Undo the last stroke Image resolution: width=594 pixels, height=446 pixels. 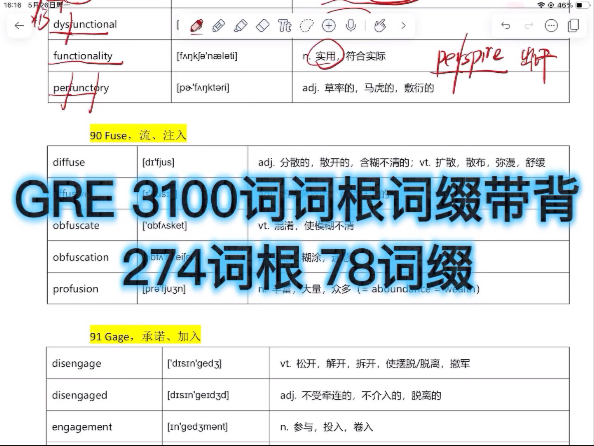pos(506,26)
